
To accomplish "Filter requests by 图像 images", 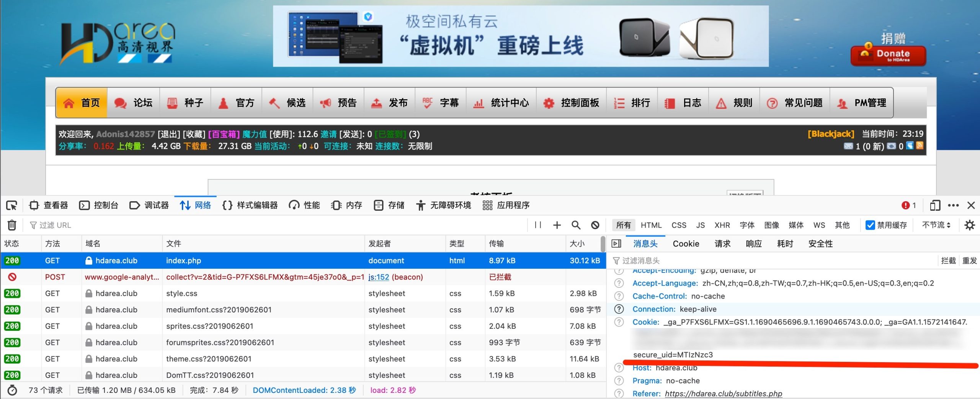I will [771, 225].
